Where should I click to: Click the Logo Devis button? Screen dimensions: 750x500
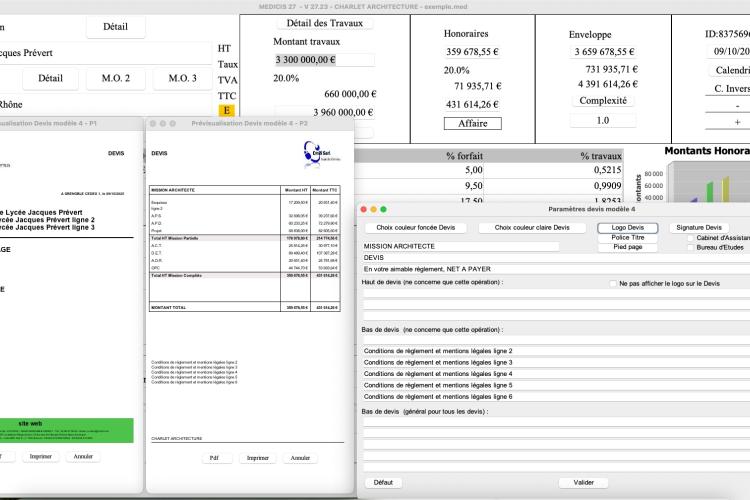(x=628, y=228)
